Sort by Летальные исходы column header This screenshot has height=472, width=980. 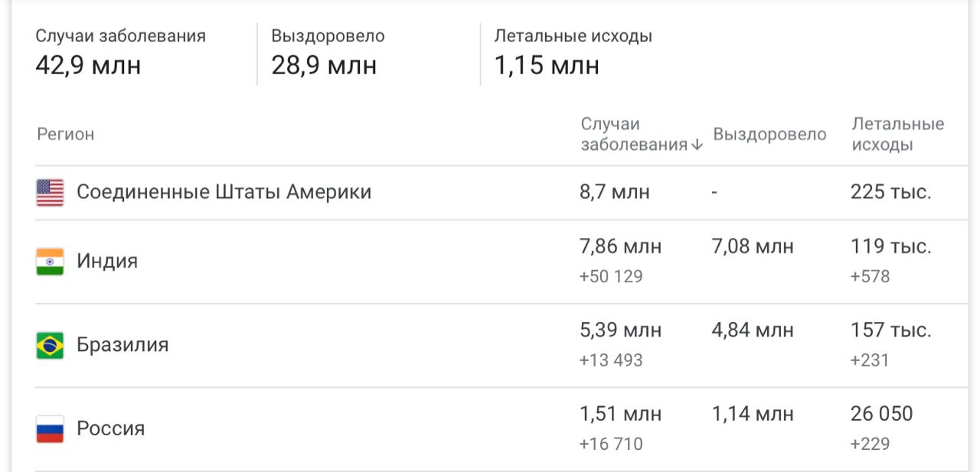click(897, 135)
